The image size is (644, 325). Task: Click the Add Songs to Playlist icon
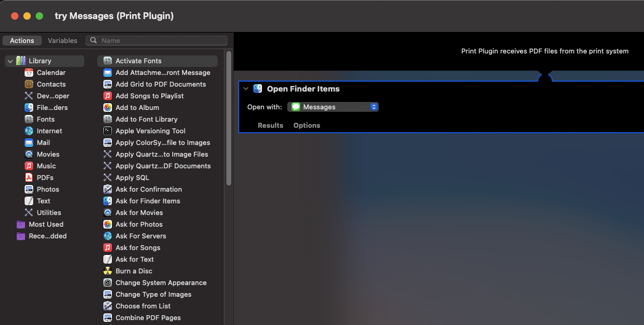(108, 96)
